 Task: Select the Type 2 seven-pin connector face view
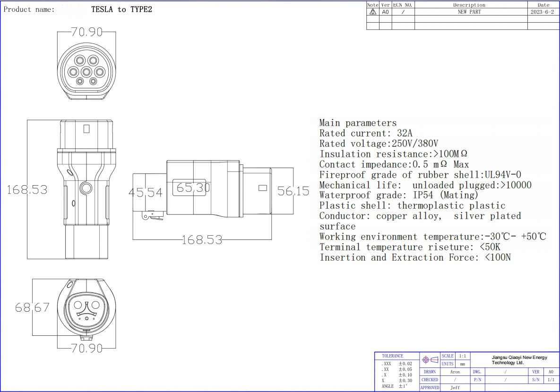pos(86,72)
